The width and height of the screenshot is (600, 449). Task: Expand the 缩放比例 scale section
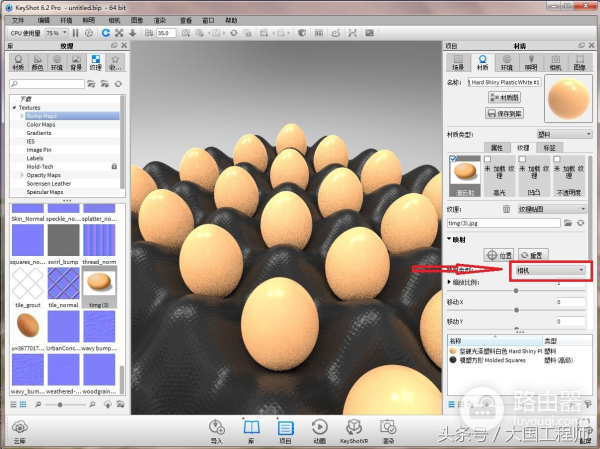click(x=449, y=282)
